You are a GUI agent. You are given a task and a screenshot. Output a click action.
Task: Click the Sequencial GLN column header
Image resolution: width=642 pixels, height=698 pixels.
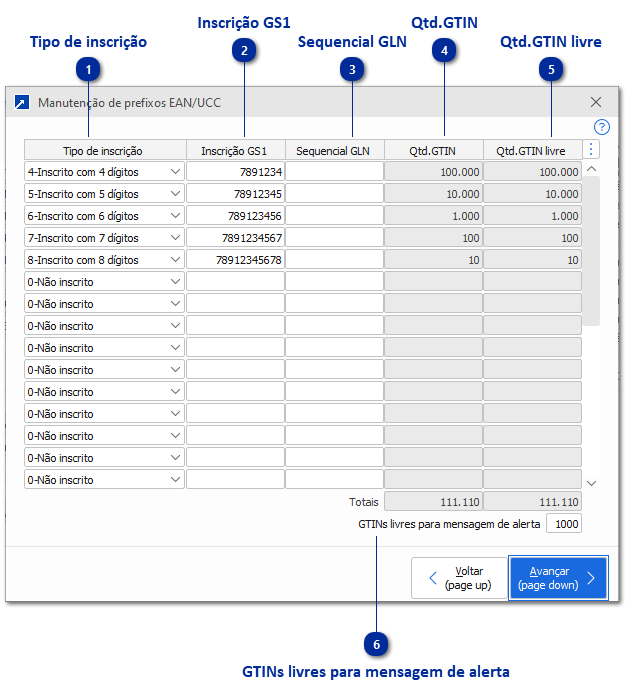(334, 150)
